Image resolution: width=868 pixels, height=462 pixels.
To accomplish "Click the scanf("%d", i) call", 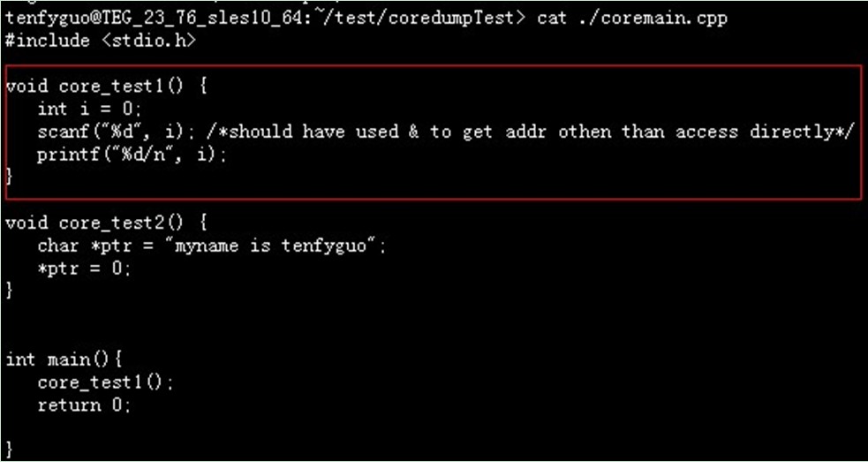I will [115, 132].
